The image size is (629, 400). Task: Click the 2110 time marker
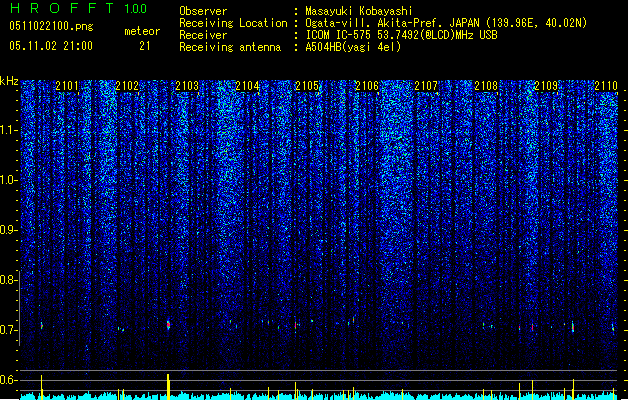[606, 85]
